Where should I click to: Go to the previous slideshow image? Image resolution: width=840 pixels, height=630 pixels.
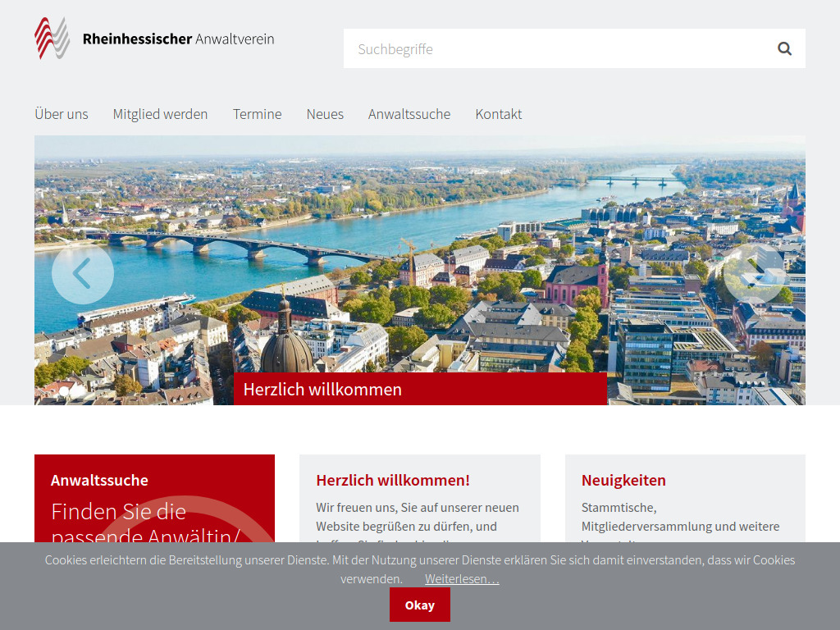83,273
